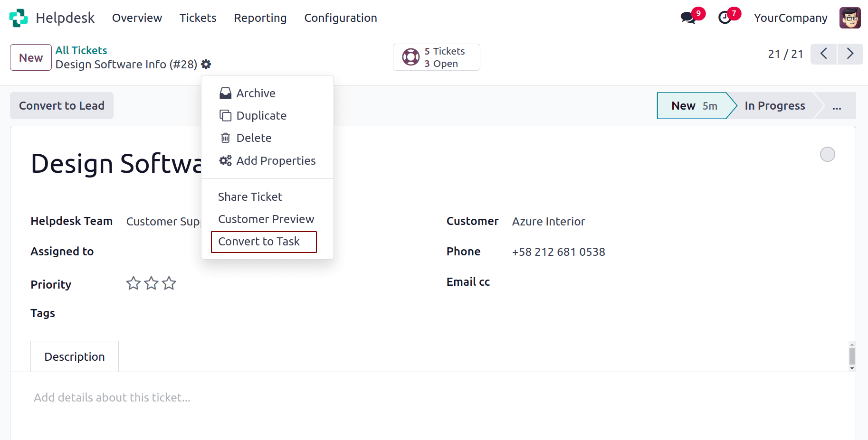Set priority by clicking the first star

(134, 283)
